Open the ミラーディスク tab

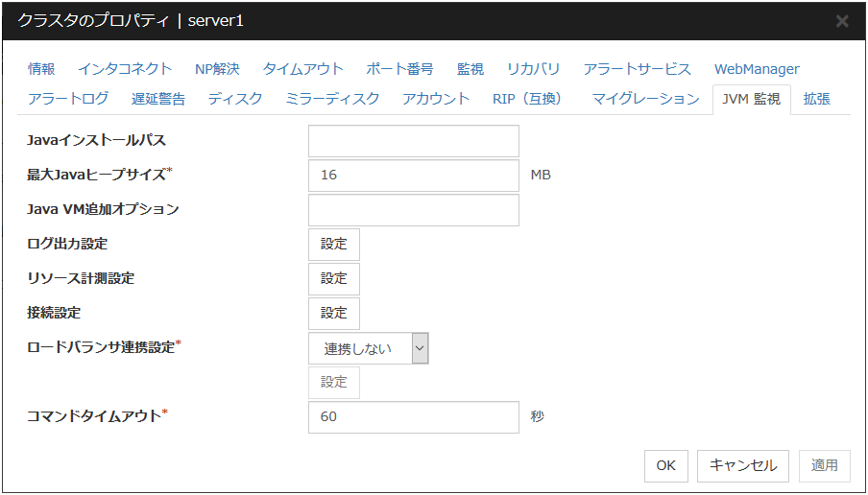tap(332, 99)
